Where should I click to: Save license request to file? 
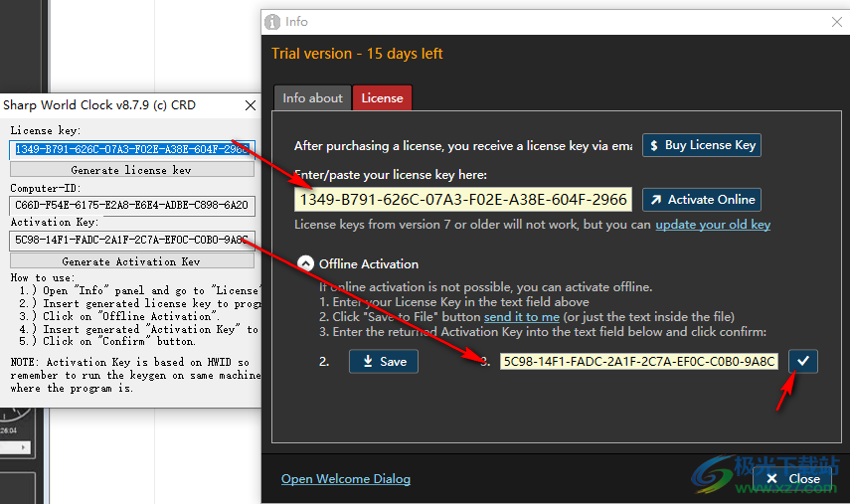384,362
